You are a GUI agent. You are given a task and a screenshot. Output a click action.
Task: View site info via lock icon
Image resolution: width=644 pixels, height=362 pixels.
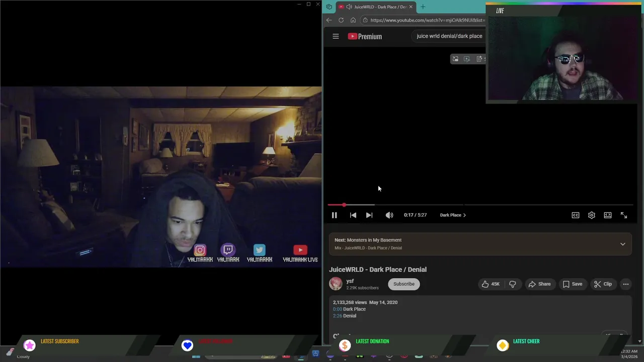tap(365, 20)
